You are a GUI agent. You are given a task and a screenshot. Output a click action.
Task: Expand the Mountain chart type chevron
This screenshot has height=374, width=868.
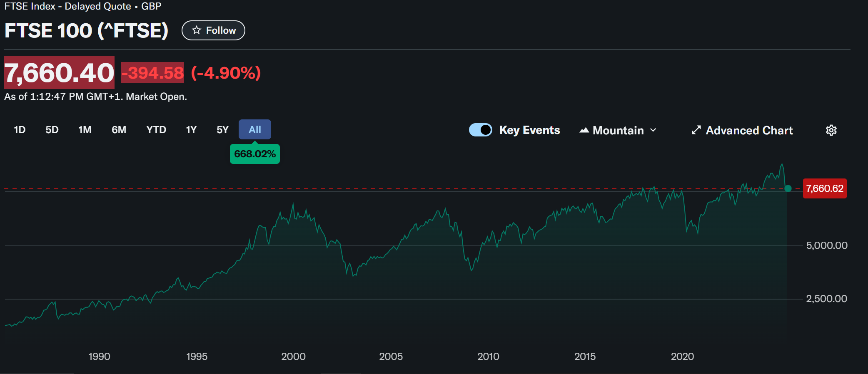pyautogui.click(x=653, y=130)
